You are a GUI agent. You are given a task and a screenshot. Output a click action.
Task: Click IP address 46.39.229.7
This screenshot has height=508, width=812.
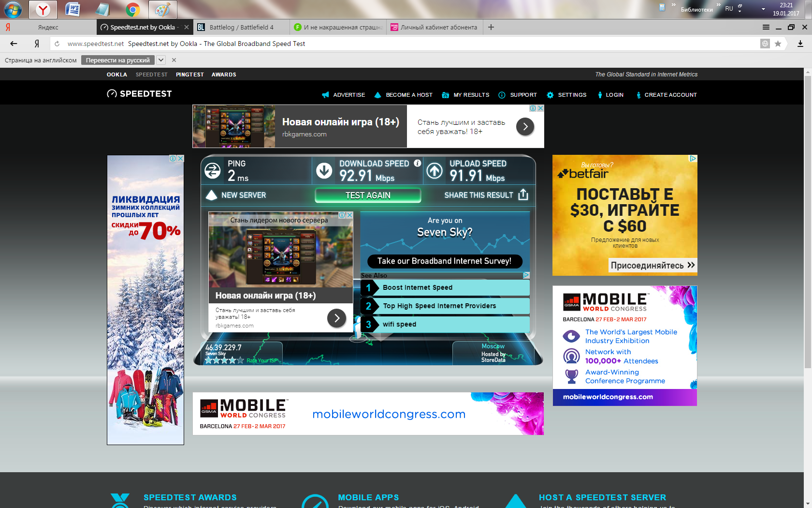click(x=223, y=347)
